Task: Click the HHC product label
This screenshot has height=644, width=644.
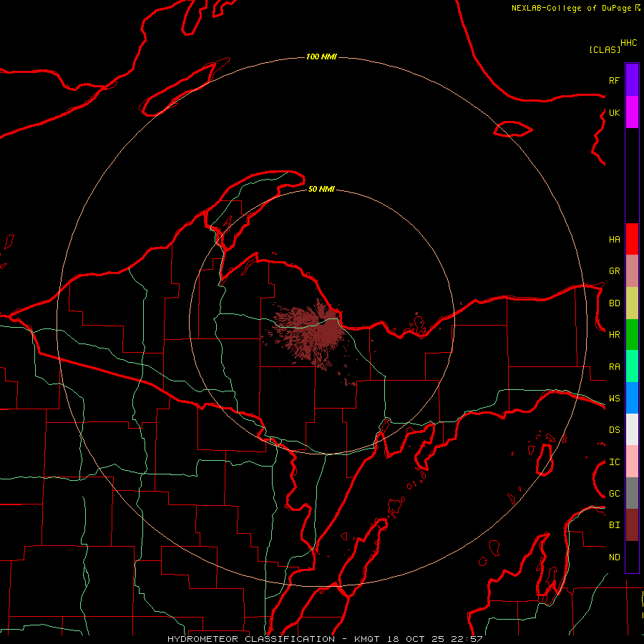Action: tap(628, 43)
